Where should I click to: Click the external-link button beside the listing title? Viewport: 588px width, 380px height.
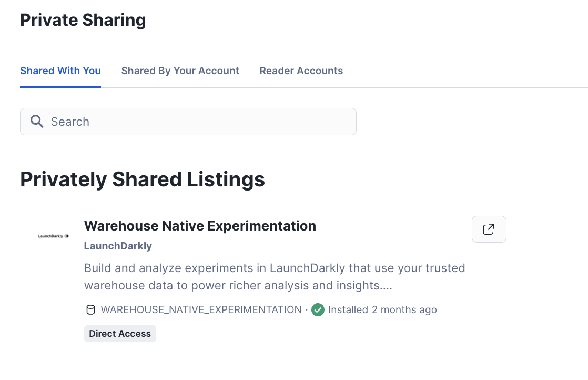[x=489, y=229]
